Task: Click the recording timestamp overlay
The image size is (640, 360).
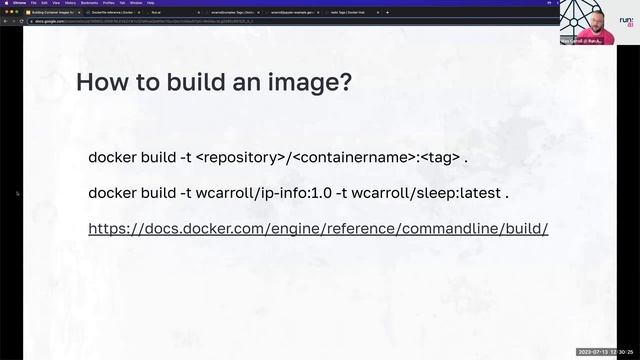Action: 605,352
